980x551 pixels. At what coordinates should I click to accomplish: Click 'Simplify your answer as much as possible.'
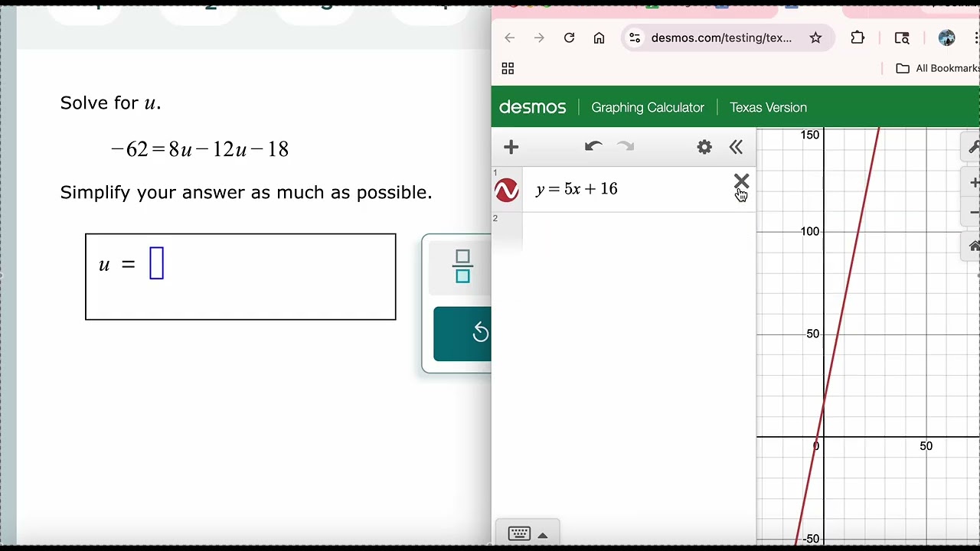[247, 193]
